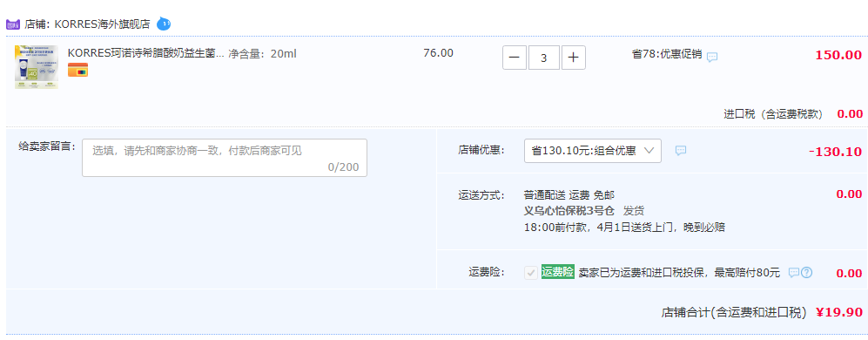The width and height of the screenshot is (868, 340).
Task: Click the 义乌心怡保税3号仓 warehouse text
Action: (x=569, y=211)
